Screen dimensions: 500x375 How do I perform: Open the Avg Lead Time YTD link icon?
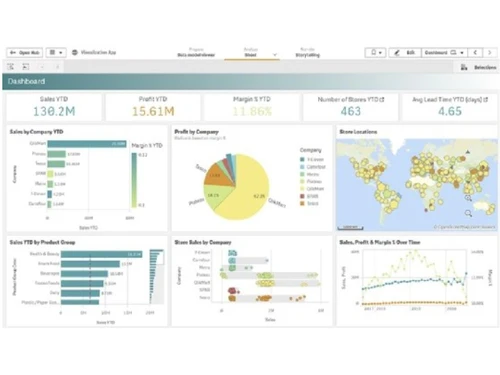tap(486, 99)
